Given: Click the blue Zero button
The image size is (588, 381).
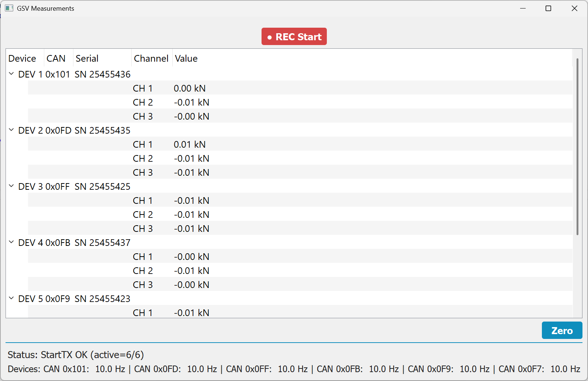Looking at the screenshot, I should point(562,330).
